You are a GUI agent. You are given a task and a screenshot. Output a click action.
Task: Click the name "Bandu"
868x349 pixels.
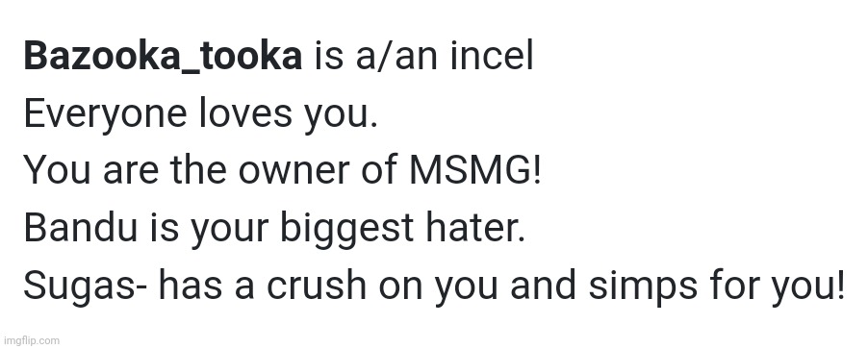point(80,227)
